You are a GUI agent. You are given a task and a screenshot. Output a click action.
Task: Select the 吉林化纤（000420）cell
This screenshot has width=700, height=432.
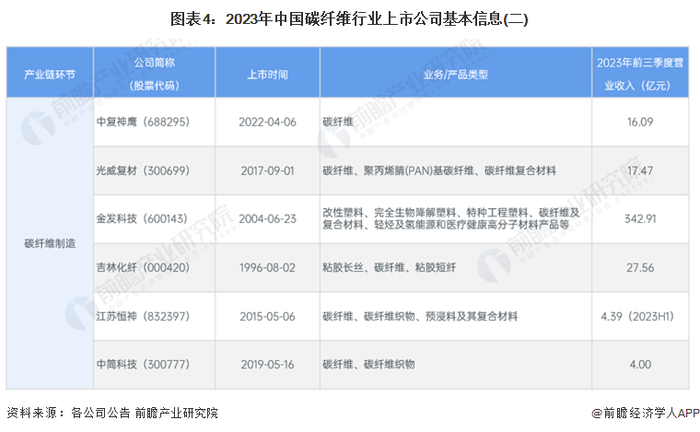tap(154, 268)
